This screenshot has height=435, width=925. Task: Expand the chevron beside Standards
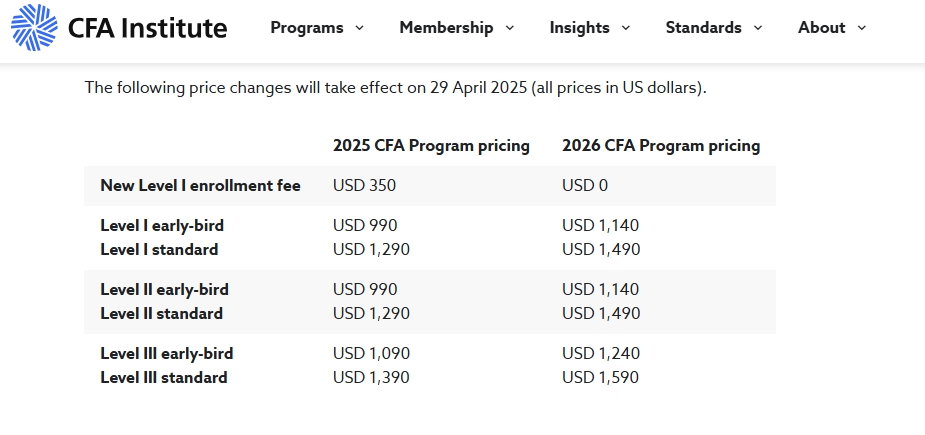(x=758, y=28)
